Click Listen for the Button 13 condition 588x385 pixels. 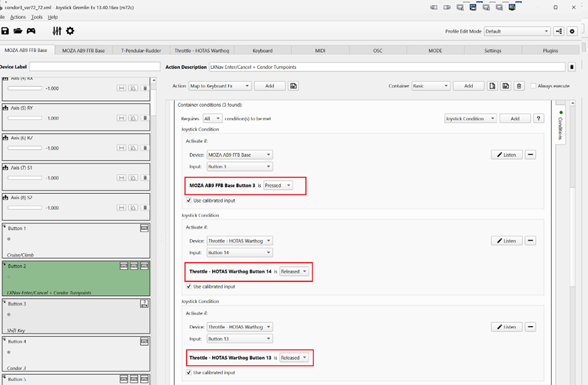[x=506, y=327]
